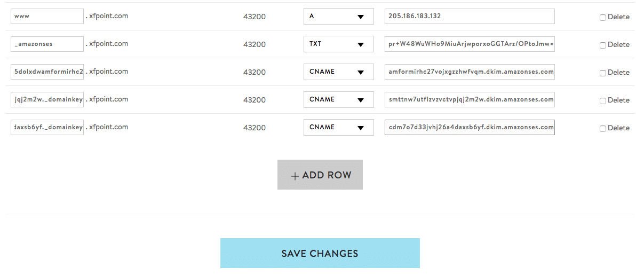
Task: Expand the CNAME dropdown for 5dolxdwamformirhc2 row
Action: pyautogui.click(x=339, y=72)
